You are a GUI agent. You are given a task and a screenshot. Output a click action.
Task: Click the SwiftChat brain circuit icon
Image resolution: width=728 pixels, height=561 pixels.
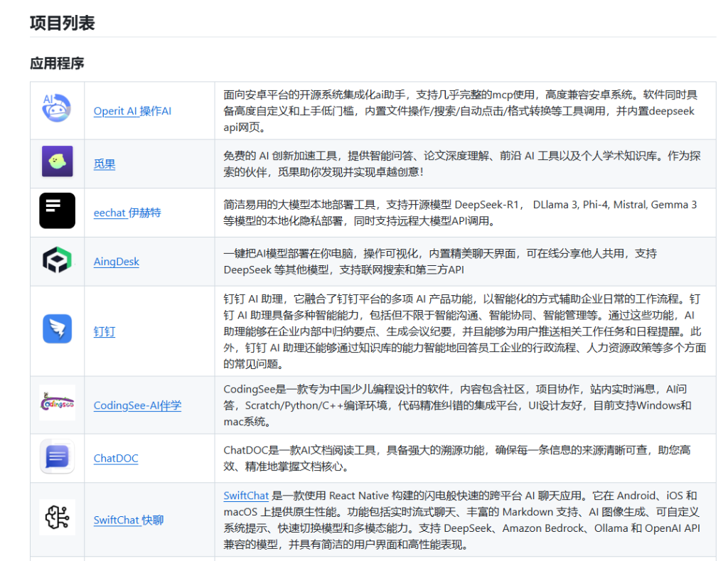pos(57,518)
